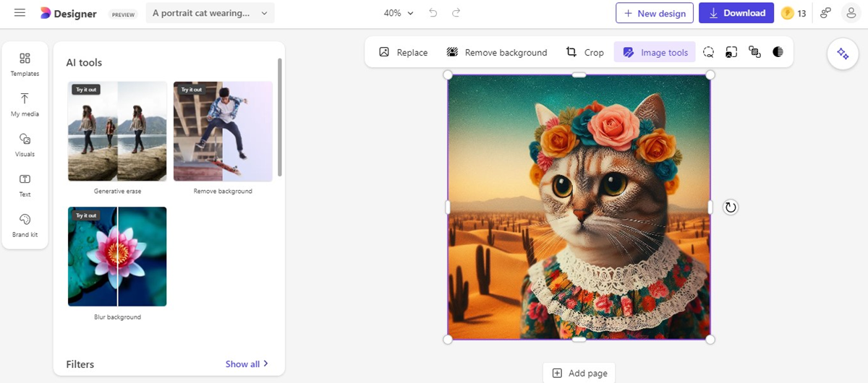The height and width of the screenshot is (383, 868).
Task: Open the coins balance showing 13
Action: coord(794,13)
